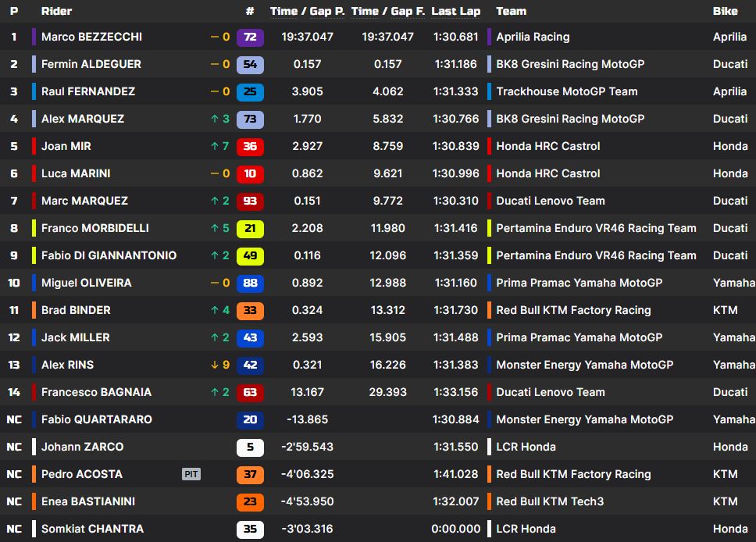Image resolution: width=756 pixels, height=542 pixels.
Task: Click the orange 33 badge for Brad Binder
Action: coord(250,310)
